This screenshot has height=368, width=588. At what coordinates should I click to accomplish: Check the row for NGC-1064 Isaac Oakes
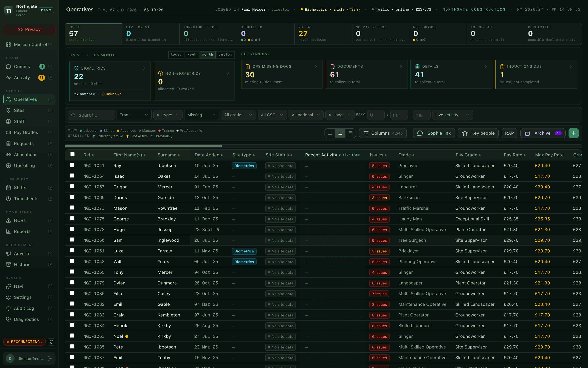[x=72, y=176]
